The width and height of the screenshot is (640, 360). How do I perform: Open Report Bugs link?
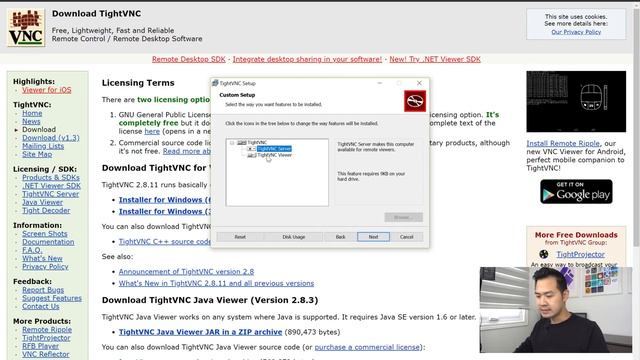click(x=43, y=290)
